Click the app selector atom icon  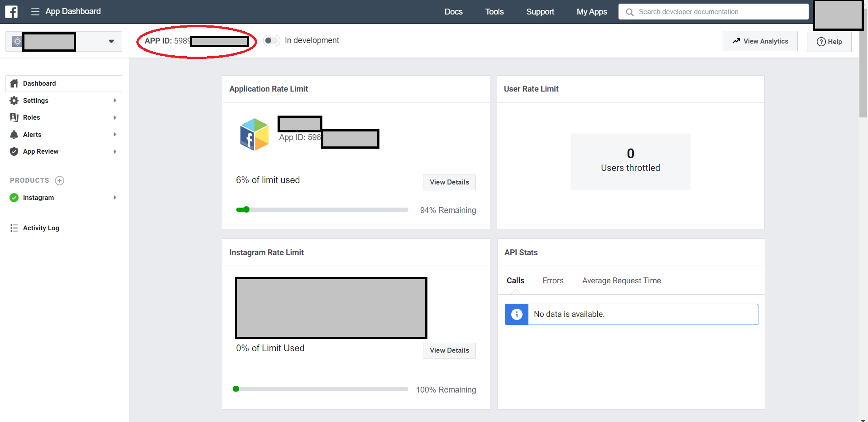tap(17, 42)
